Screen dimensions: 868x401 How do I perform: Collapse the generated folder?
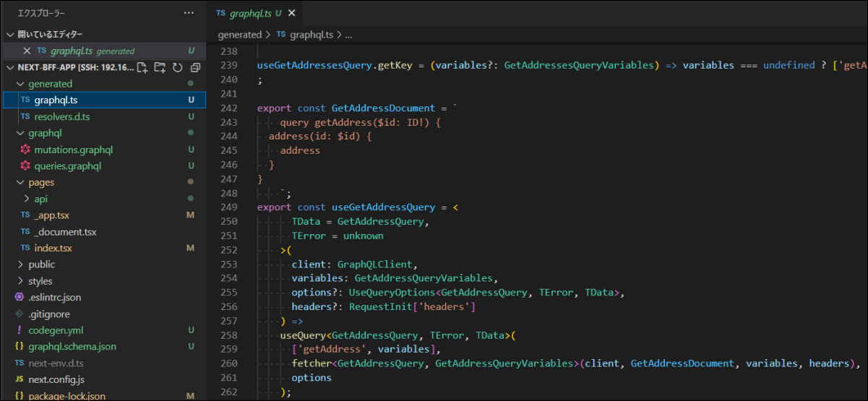pyautogui.click(x=20, y=84)
